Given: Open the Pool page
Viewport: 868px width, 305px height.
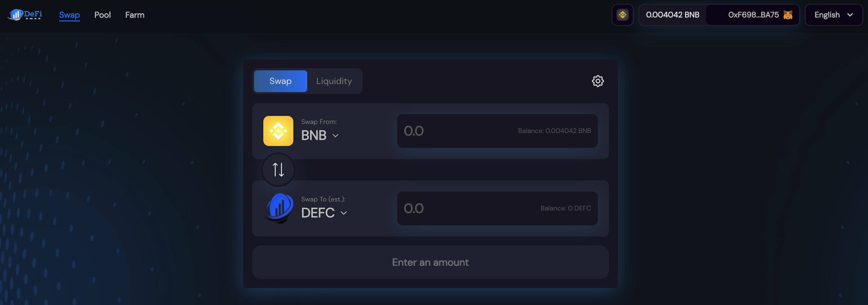Looking at the screenshot, I should pyautogui.click(x=103, y=15).
